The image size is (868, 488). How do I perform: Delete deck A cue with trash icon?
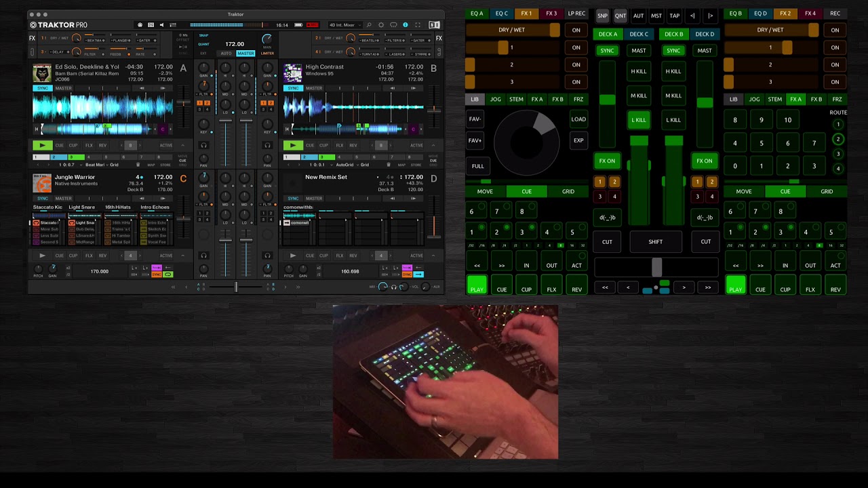pos(138,165)
